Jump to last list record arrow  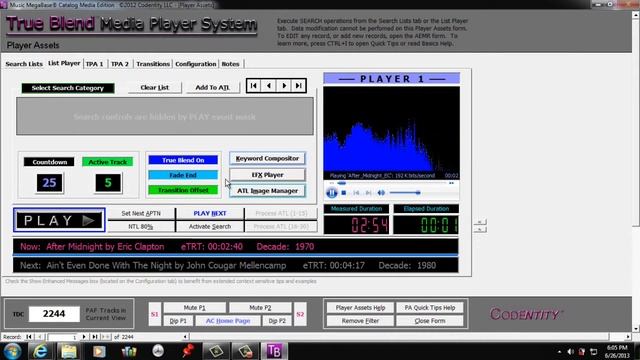298,86
